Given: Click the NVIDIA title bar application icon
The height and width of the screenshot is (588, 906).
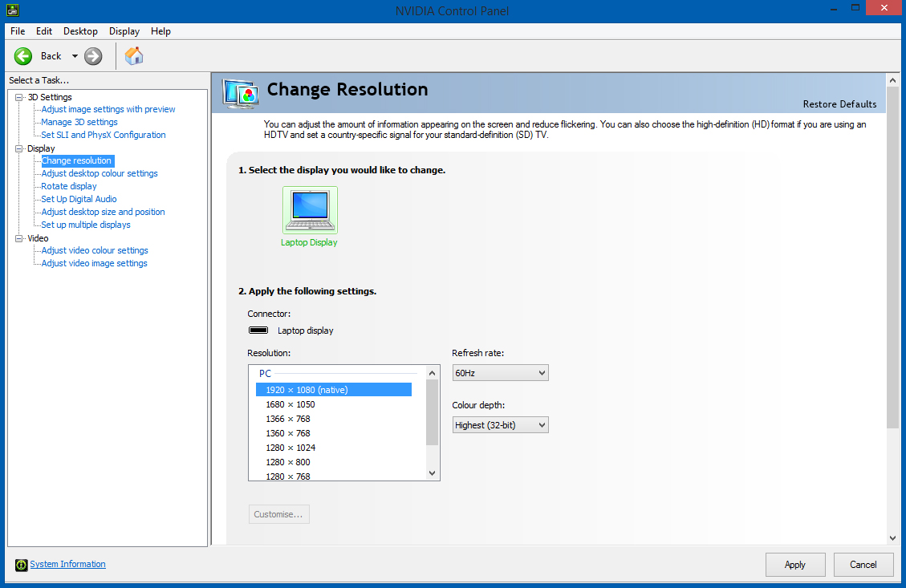Looking at the screenshot, I should pyautogui.click(x=12, y=10).
